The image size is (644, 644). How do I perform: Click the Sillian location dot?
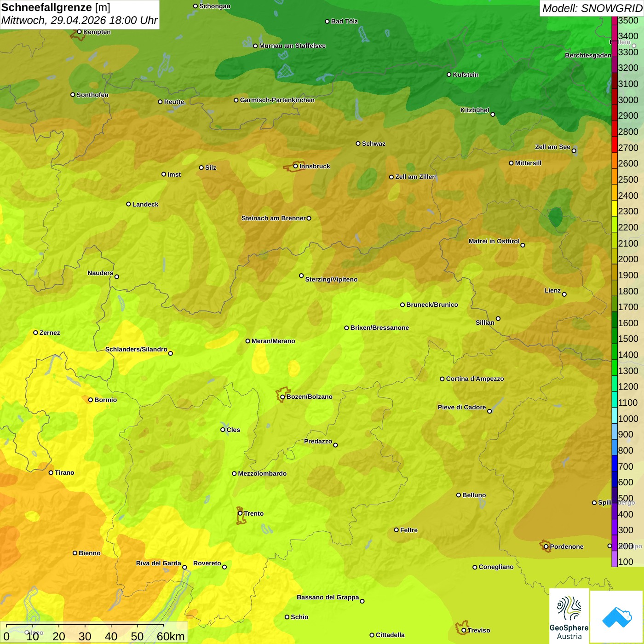click(498, 318)
